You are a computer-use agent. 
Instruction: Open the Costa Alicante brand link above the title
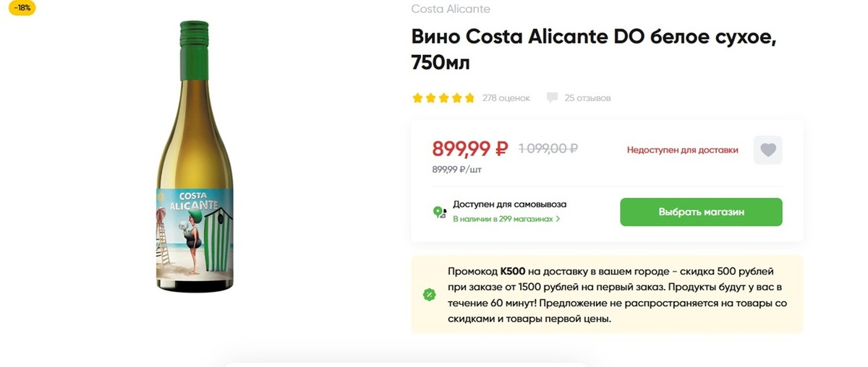(450, 9)
